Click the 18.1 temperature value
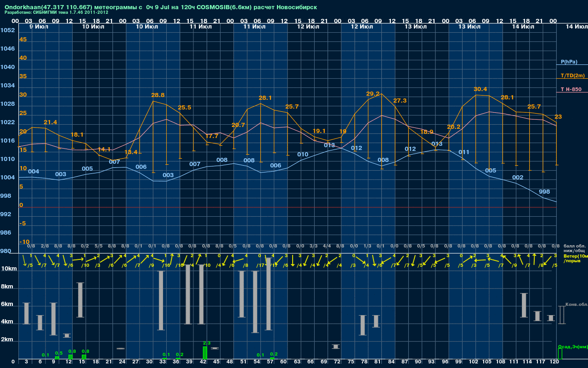The image size is (588, 368). 77,135
